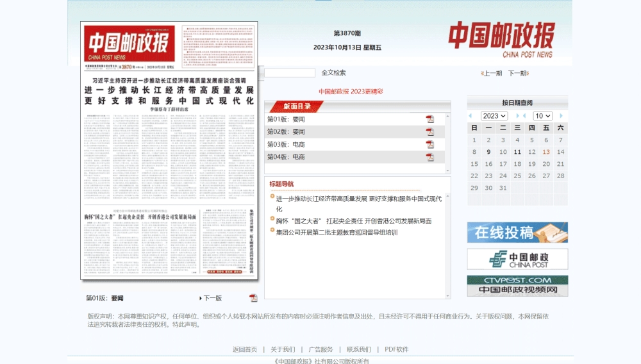
Task: Open 第03版：电商 in page list
Action: [x=286, y=144]
